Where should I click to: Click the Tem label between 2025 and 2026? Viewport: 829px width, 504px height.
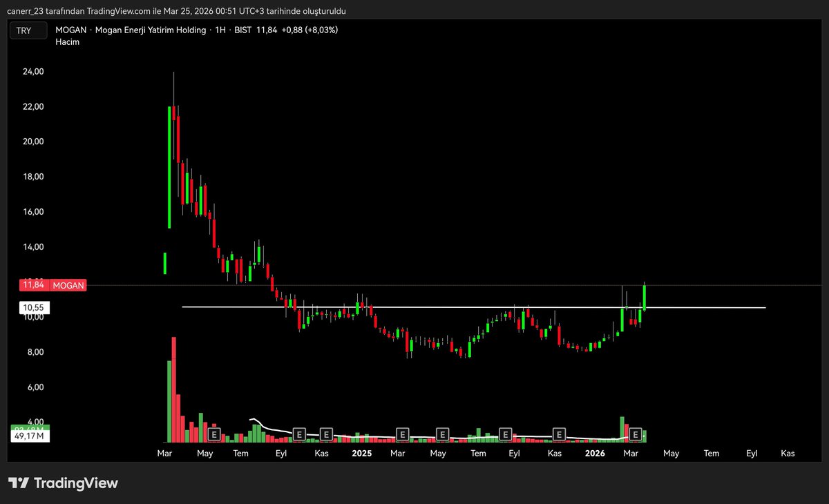click(478, 454)
